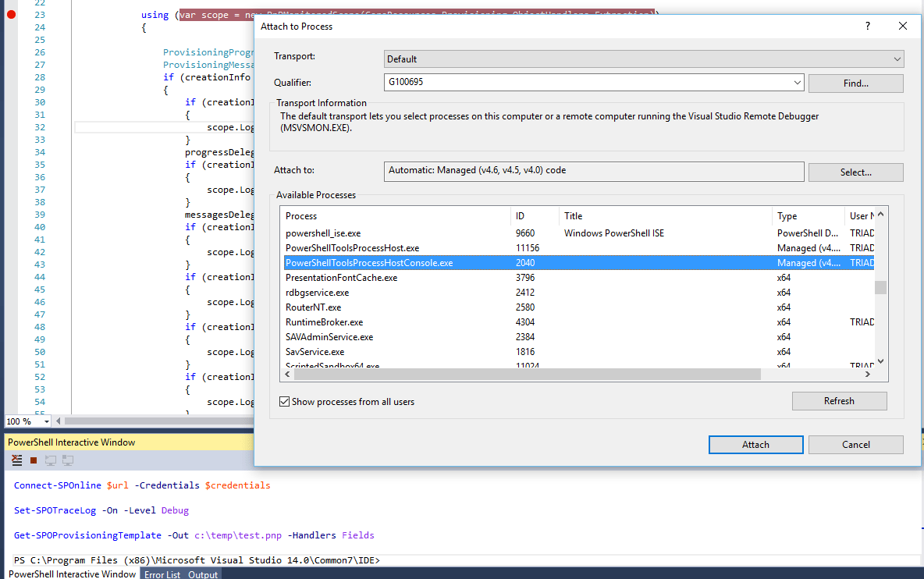924x579 pixels.
Task: Click the Attach to code type field
Action: (594, 172)
